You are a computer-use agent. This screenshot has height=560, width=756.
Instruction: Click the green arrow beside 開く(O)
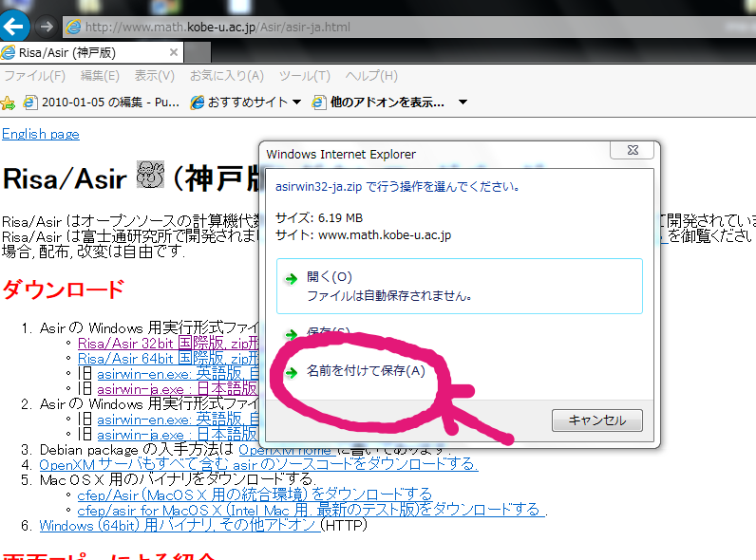[292, 278]
